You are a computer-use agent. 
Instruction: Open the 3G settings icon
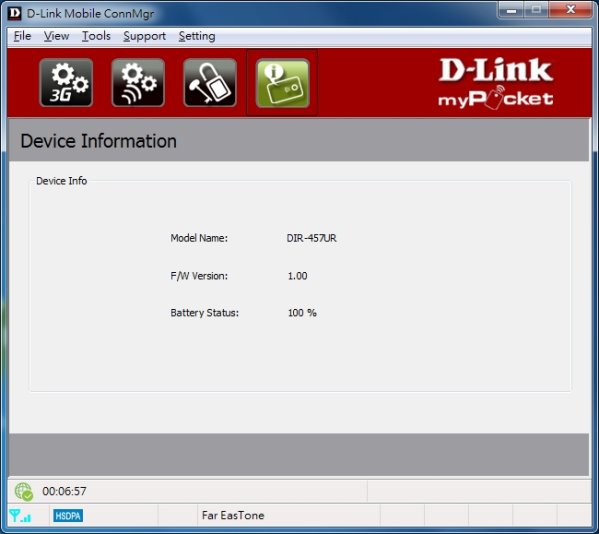click(66, 83)
